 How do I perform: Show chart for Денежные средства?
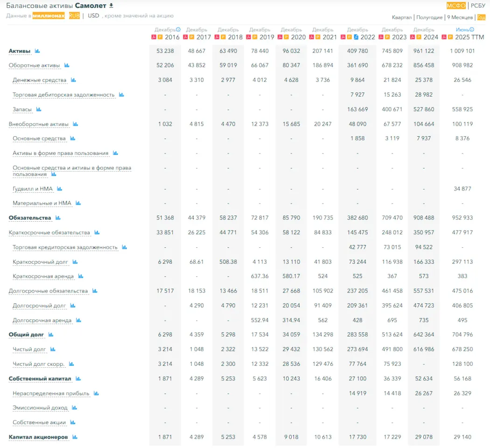click(x=73, y=80)
